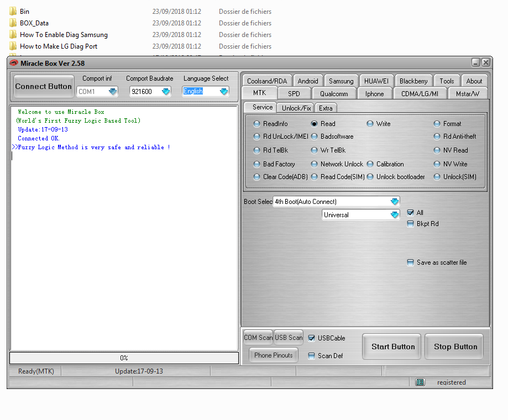Click the 0% progress bar
Screen dimensions: 508x420
click(x=124, y=358)
